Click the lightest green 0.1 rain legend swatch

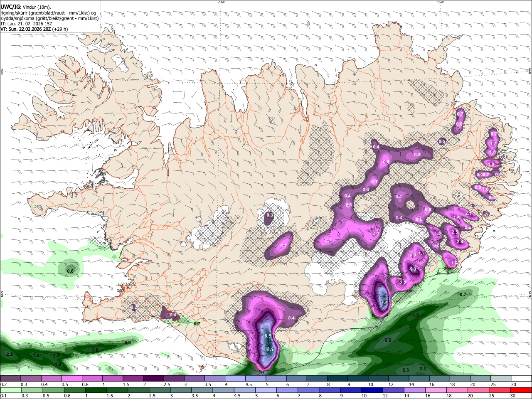(x=10, y=390)
